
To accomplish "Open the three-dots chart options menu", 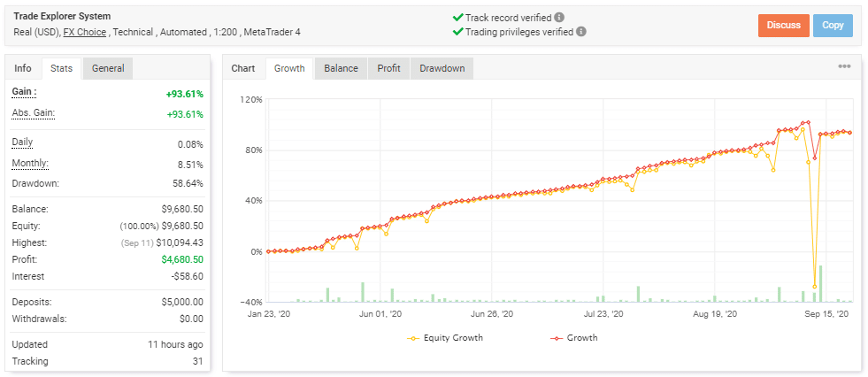I will (x=844, y=66).
